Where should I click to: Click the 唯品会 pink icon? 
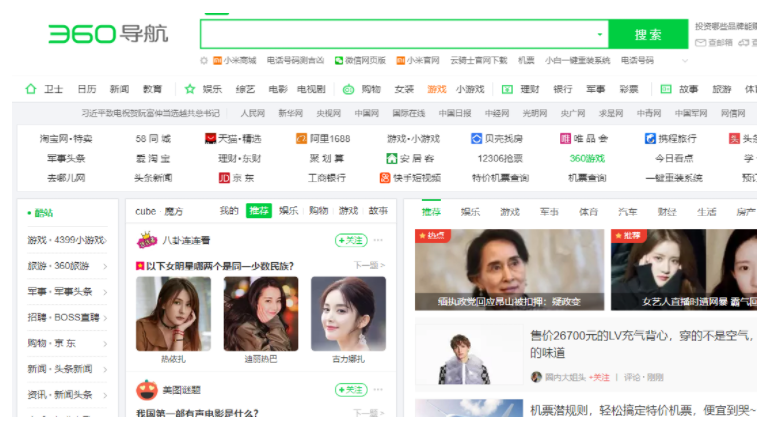point(565,139)
